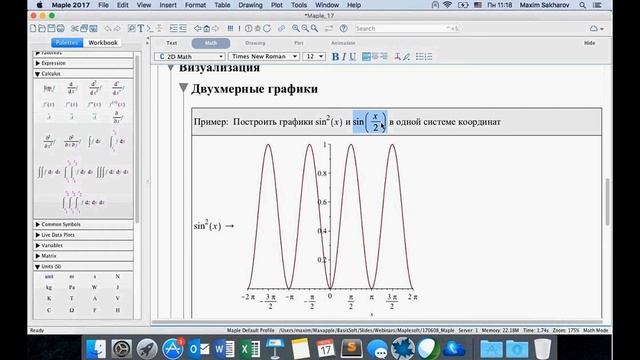Insert text with the T toolbar icon
640x360 pixels.
pos(140,28)
